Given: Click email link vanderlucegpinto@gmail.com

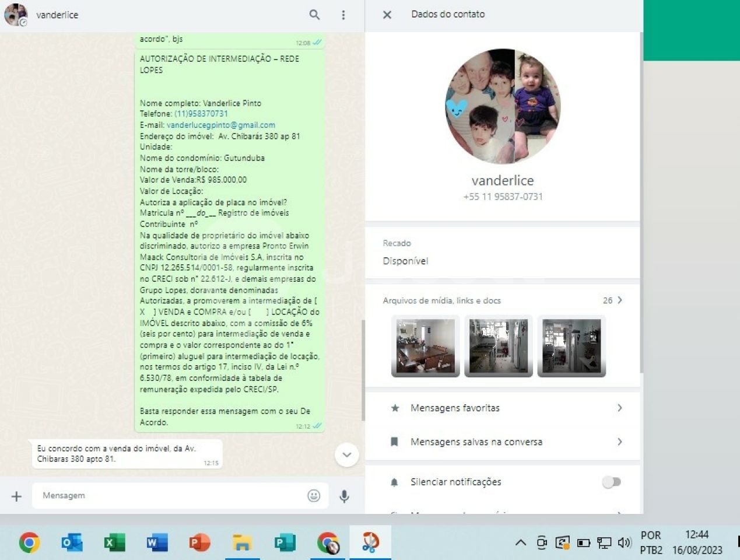Looking at the screenshot, I should coord(221,125).
